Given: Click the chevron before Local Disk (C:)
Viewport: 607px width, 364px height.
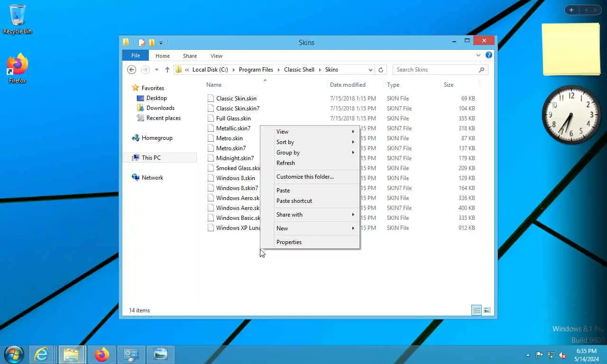Looking at the screenshot, I should (187, 70).
